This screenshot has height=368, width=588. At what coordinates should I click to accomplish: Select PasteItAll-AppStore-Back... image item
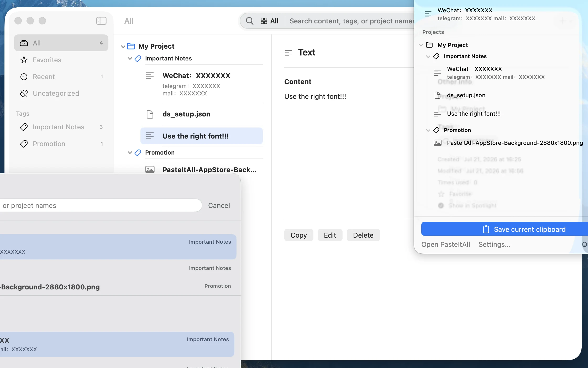point(202,170)
